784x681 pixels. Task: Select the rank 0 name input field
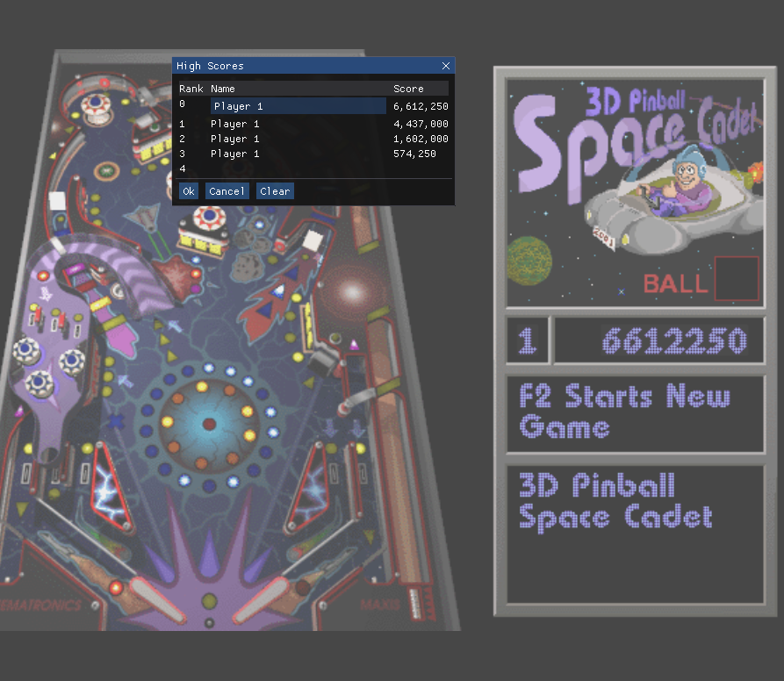click(298, 106)
